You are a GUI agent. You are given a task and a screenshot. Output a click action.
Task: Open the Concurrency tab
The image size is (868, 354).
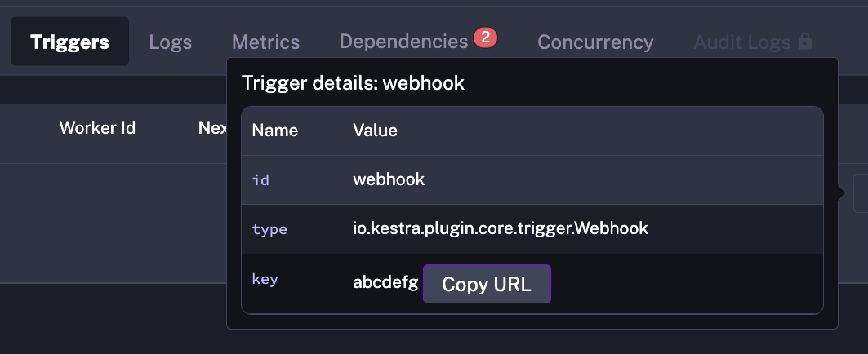tap(595, 42)
